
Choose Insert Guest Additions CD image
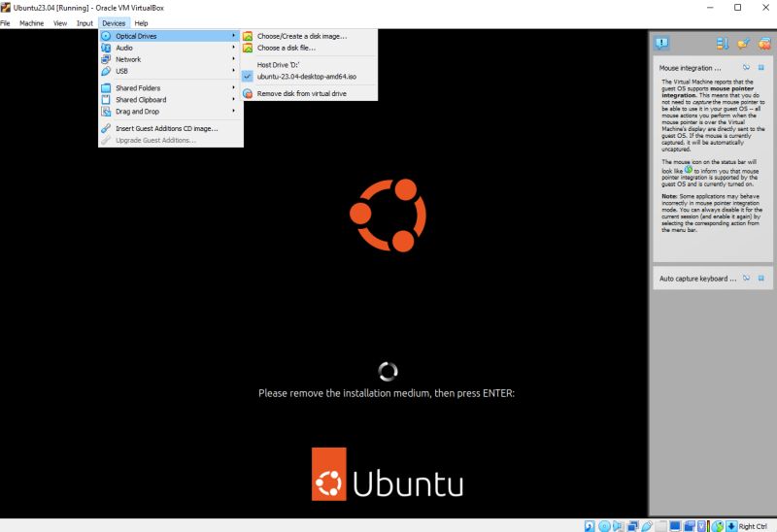[171, 128]
